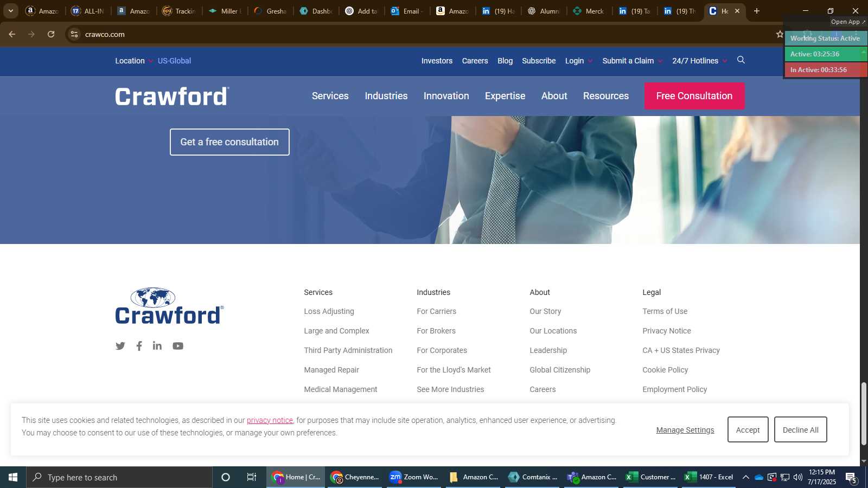Click the page vertical scrollbar thumb
Viewport: 868px width, 488px height.
coord(864,414)
